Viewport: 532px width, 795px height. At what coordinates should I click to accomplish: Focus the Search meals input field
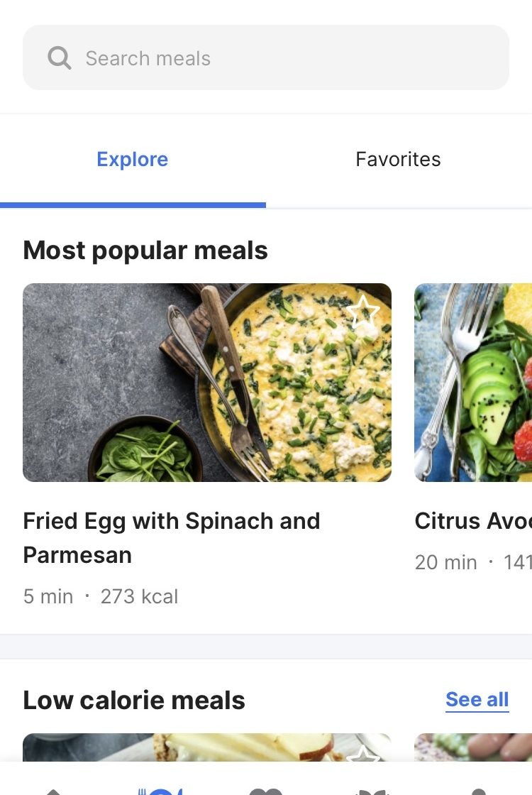pyautogui.click(x=284, y=58)
